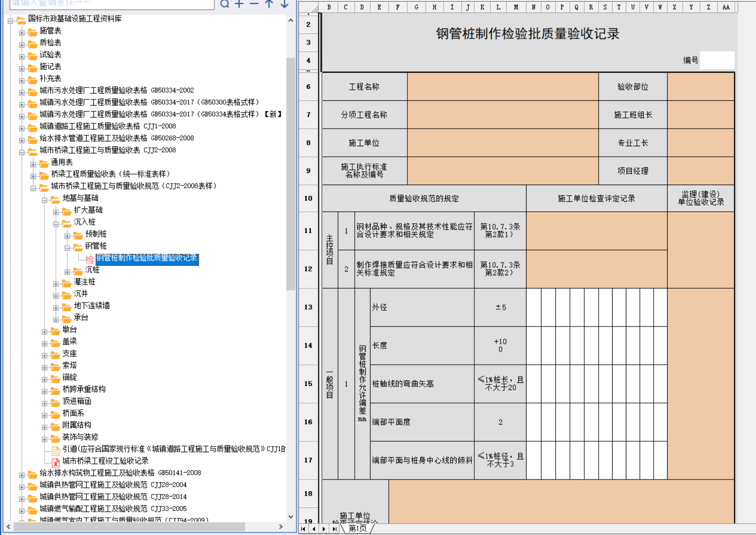Click the 验收部位 orange input cell
The width and height of the screenshot is (756, 535).
pos(701,87)
